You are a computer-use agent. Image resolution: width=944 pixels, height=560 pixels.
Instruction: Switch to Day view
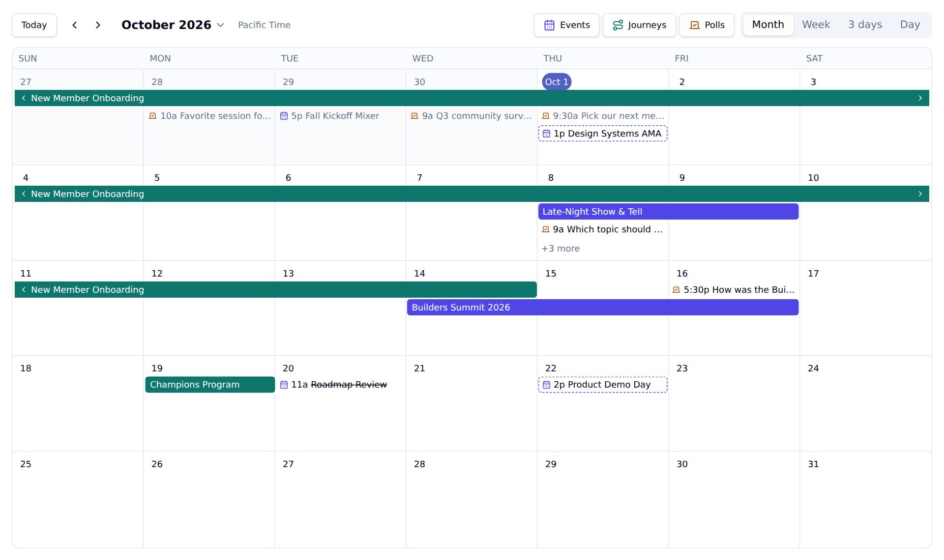[910, 25]
